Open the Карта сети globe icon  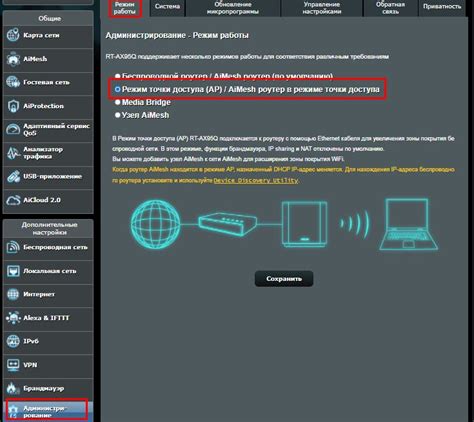pos(13,35)
